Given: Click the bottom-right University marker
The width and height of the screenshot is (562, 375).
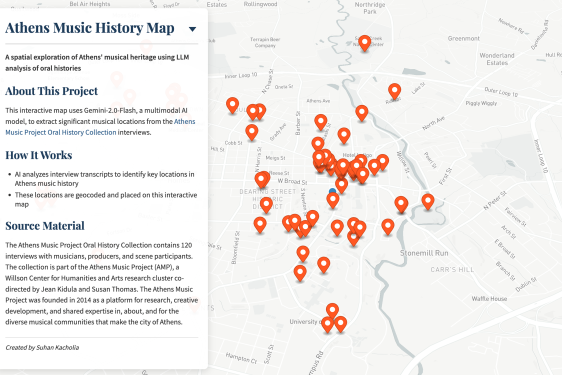Looking at the screenshot, I should tap(340, 324).
